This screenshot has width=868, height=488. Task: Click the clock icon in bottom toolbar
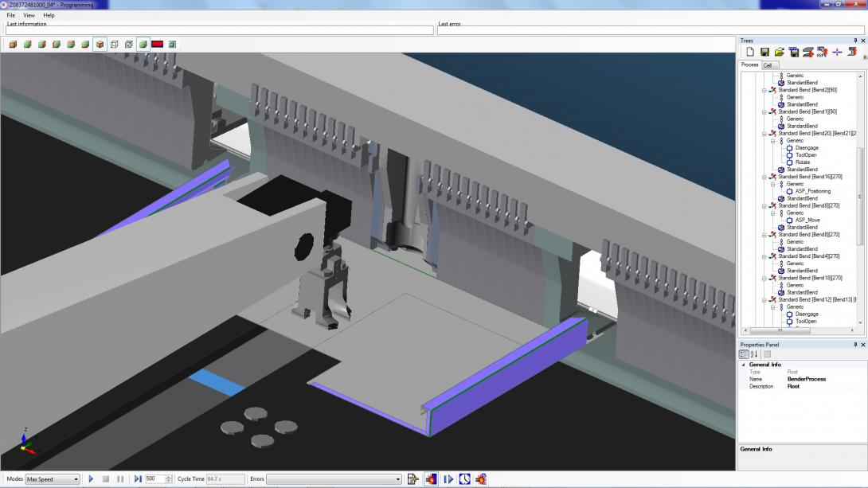coord(464,479)
